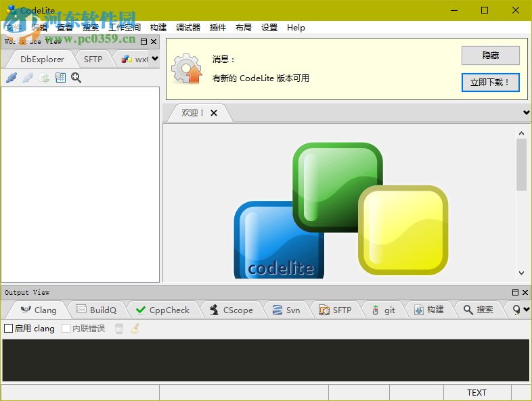Switch to the BuildQ output tab
The height and width of the screenshot is (401, 532).
coord(96,310)
